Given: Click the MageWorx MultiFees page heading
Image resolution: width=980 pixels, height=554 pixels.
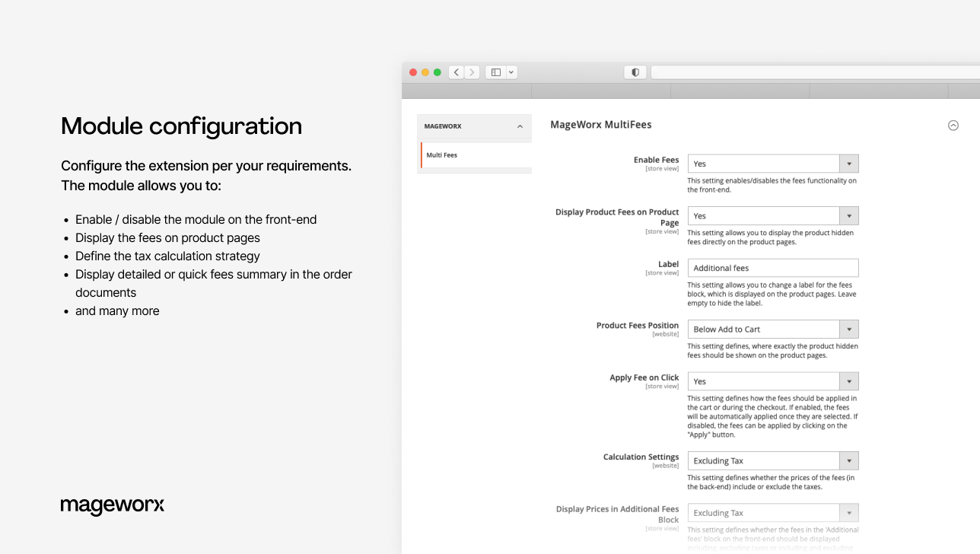Looking at the screenshot, I should point(600,124).
